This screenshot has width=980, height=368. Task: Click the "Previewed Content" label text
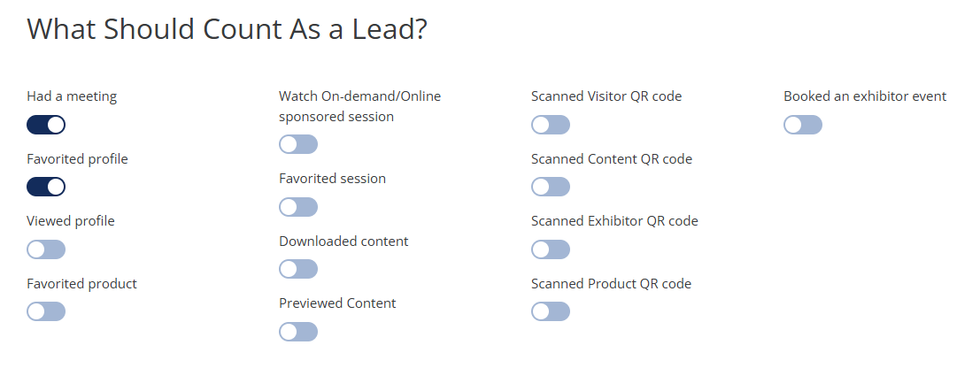[x=337, y=303]
